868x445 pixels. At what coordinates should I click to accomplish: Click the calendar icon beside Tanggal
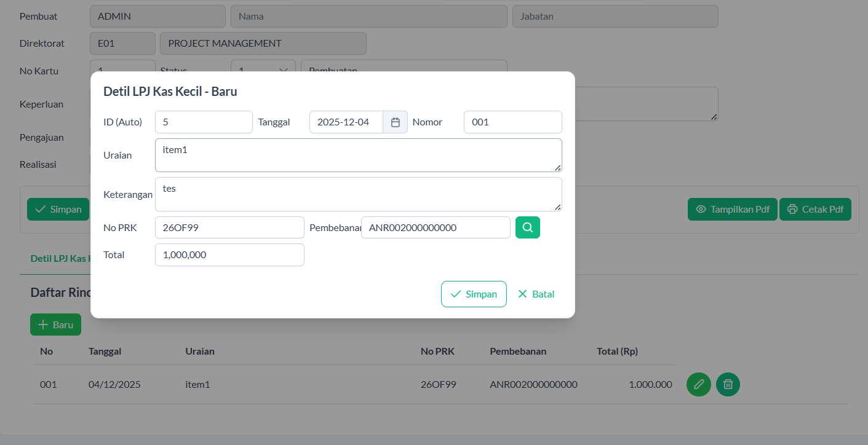[395, 122]
